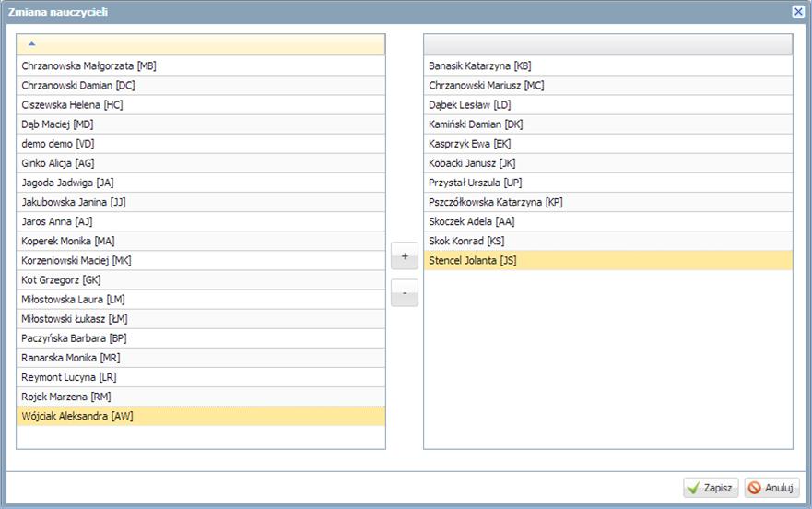Click the minus button to remove teacher

tap(405, 293)
